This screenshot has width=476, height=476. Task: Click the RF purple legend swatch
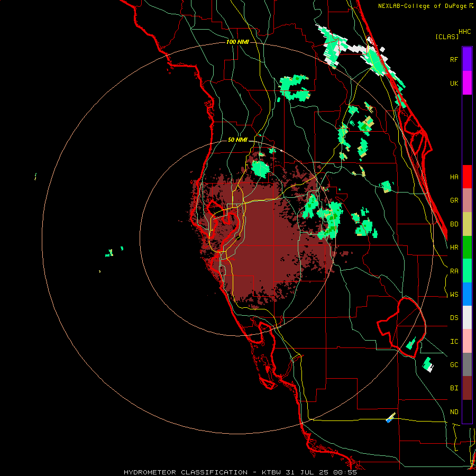467,59
